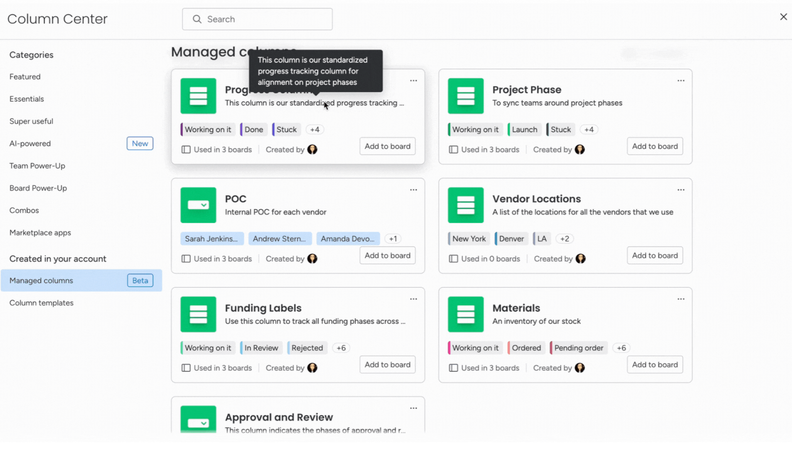Click the board icon on Vendor Locations card

pos(454,259)
